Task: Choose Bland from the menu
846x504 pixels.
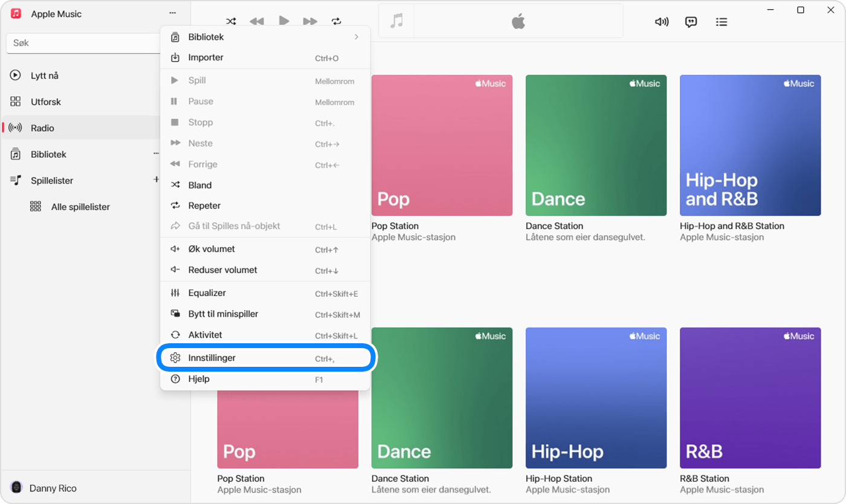Action: click(265, 185)
